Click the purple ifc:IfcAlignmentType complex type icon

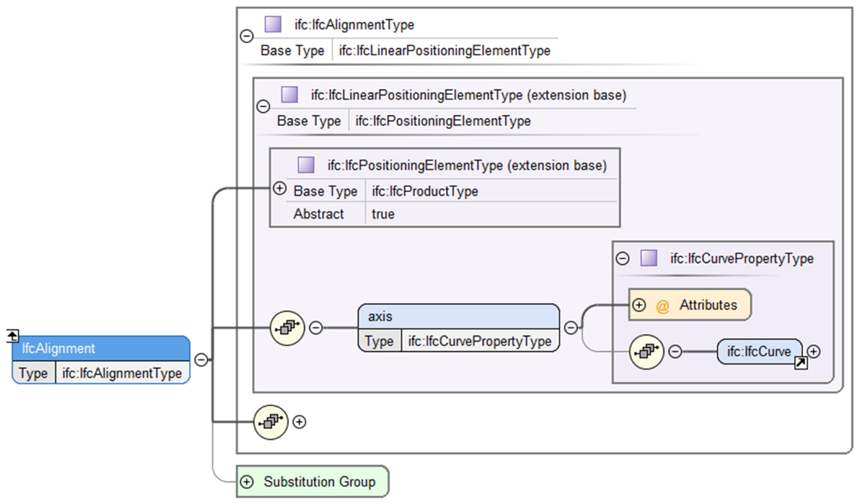click(x=272, y=24)
